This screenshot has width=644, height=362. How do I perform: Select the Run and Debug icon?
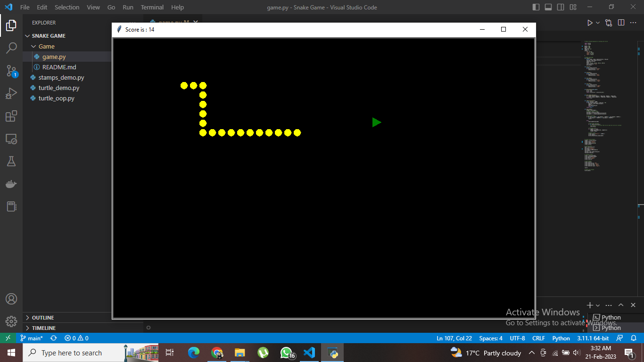click(11, 93)
